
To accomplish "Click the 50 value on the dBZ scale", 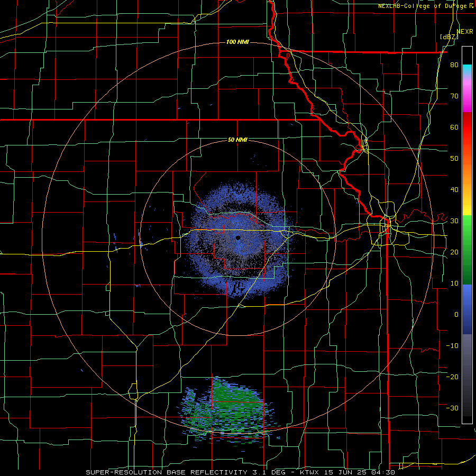I will tap(454, 159).
